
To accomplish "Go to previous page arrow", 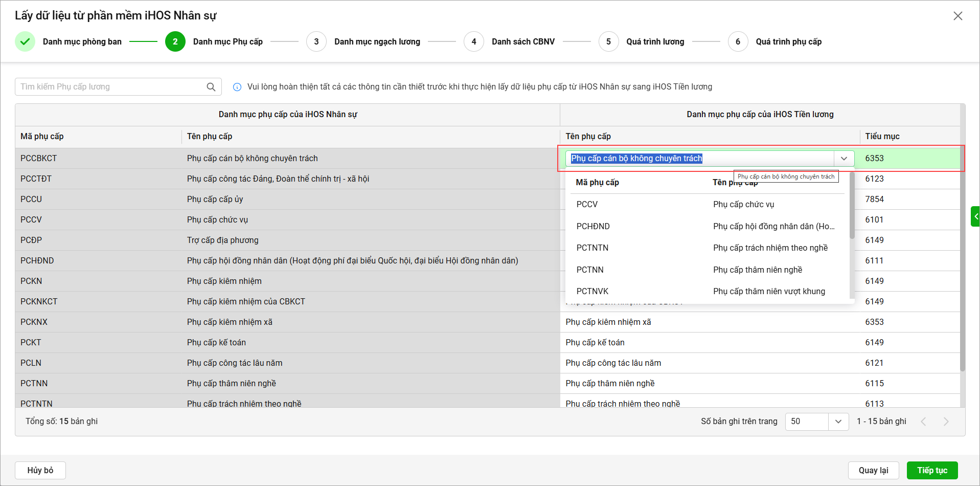I will pos(923,422).
